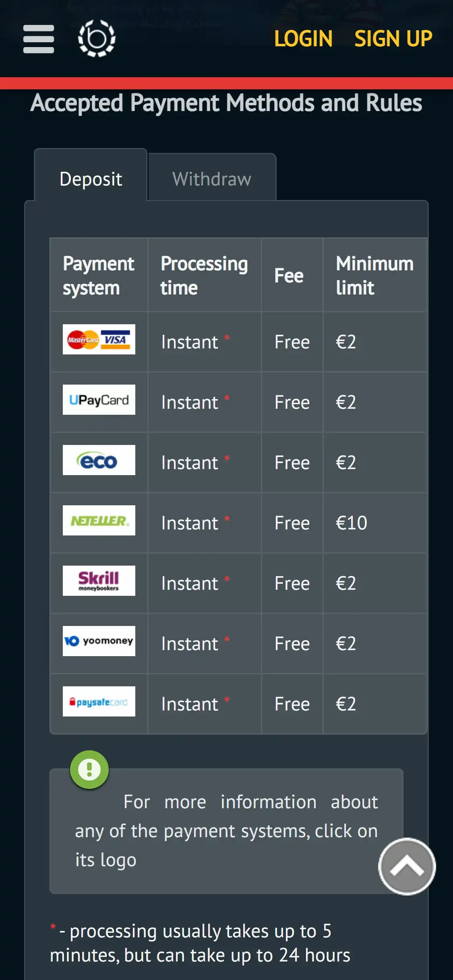This screenshot has height=980, width=453.
Task: Switch to the Withdraw tab
Action: pyautogui.click(x=212, y=179)
